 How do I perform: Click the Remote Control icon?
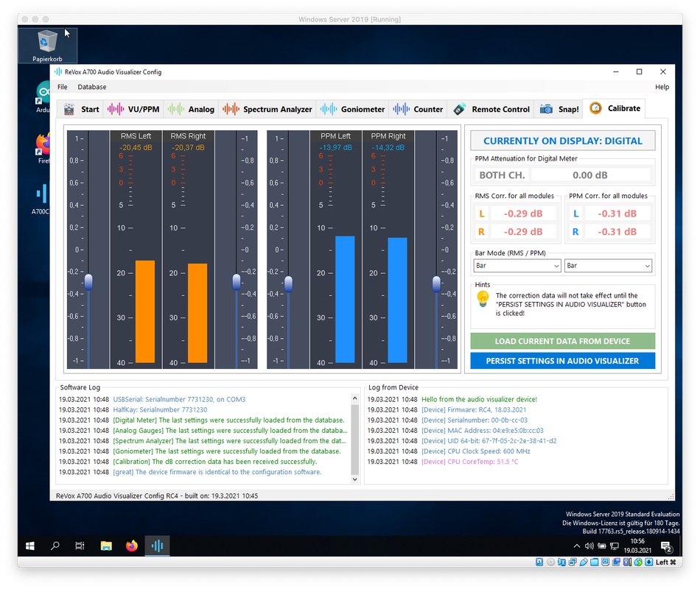tap(459, 109)
